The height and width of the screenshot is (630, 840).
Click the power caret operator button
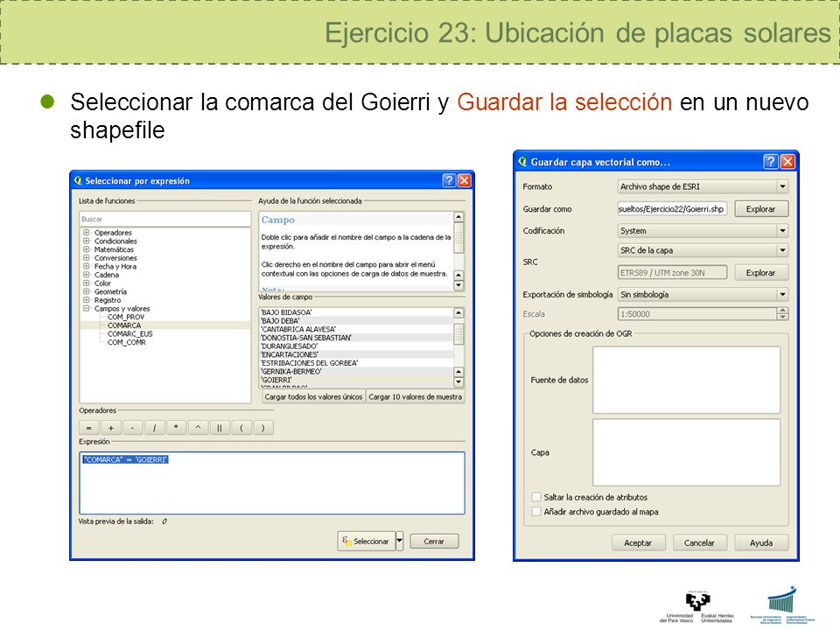(199, 428)
